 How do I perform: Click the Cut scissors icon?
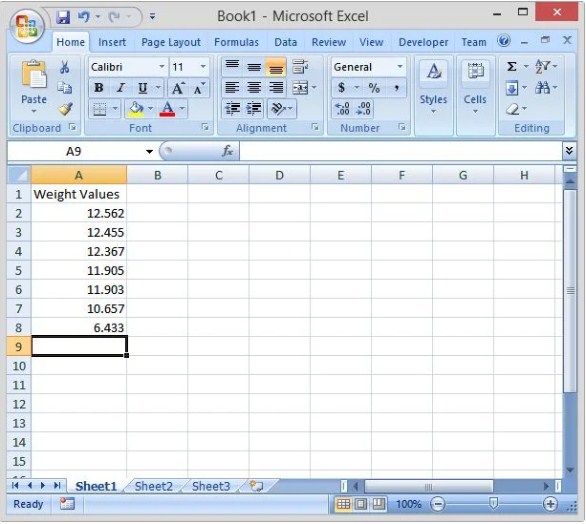pyautogui.click(x=65, y=67)
